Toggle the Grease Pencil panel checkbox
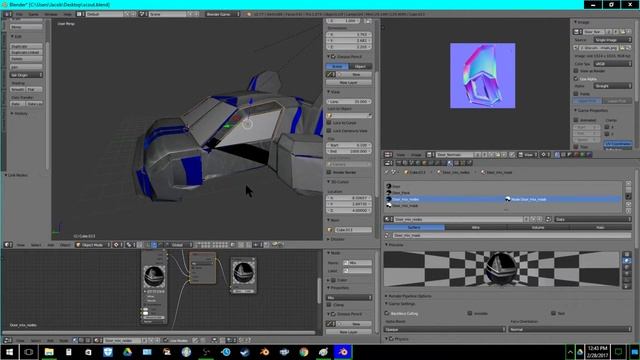The image size is (640, 360). point(333,56)
